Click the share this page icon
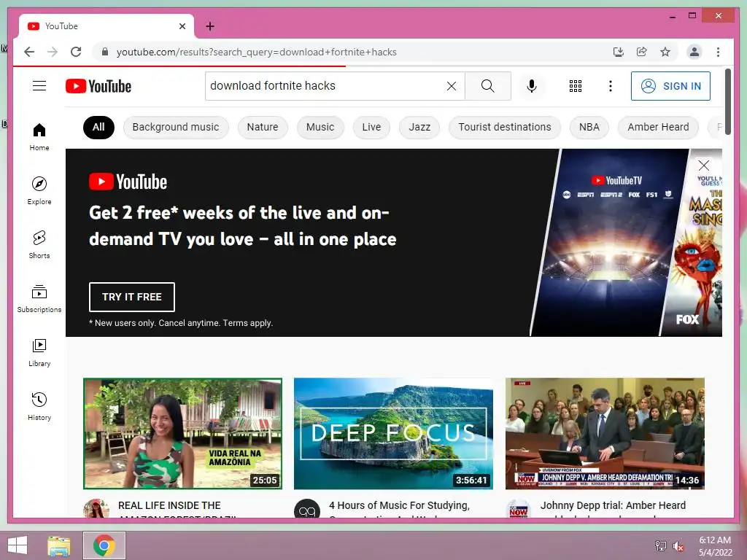 click(x=642, y=52)
